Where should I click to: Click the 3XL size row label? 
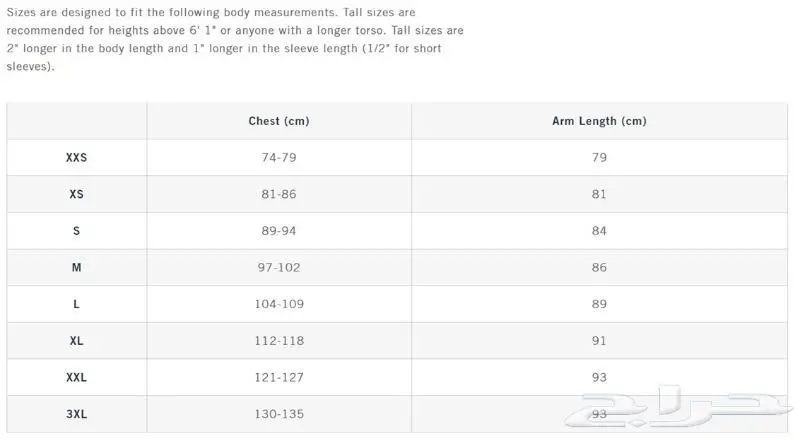[x=77, y=414]
